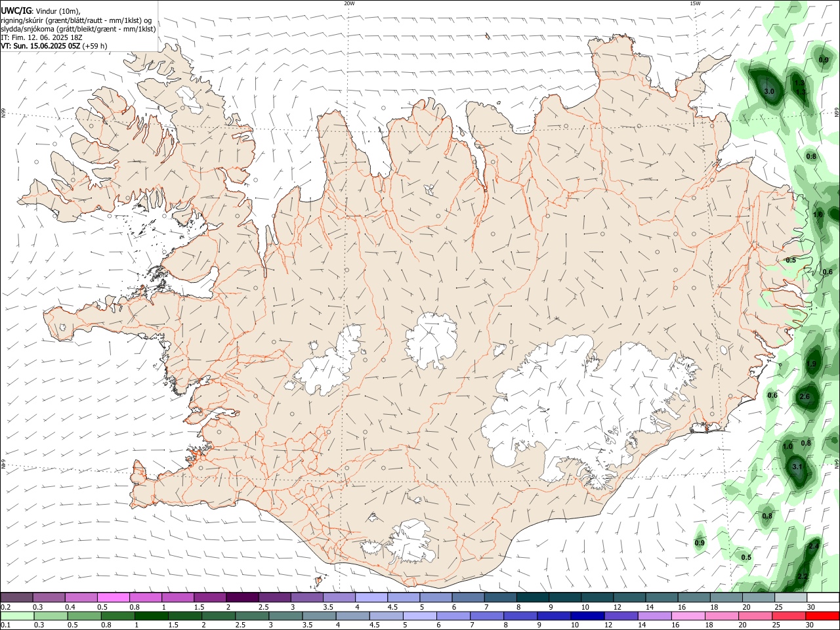Click the '2.4' precipitation value
This screenshot has height=630, width=840.
click(814, 546)
